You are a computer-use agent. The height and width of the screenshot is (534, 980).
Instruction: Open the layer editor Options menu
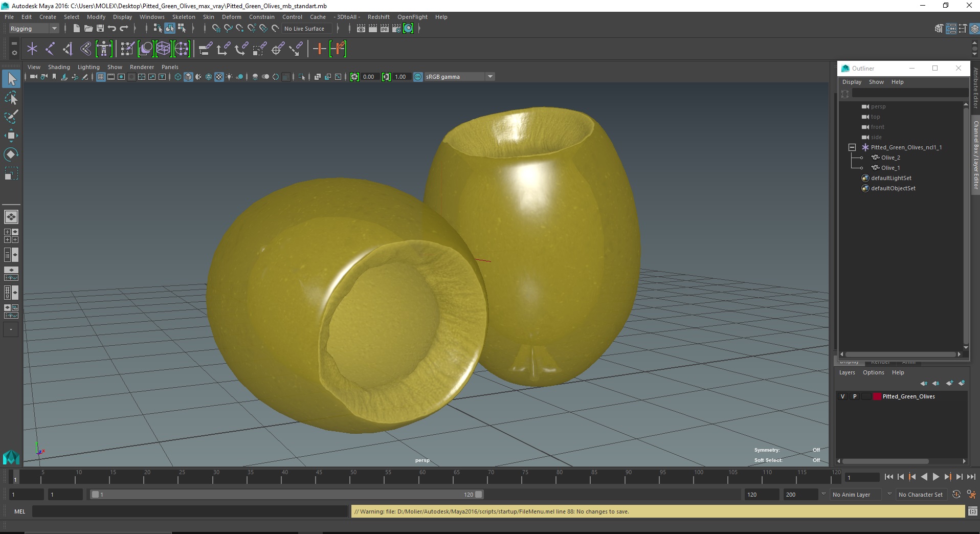pos(873,372)
